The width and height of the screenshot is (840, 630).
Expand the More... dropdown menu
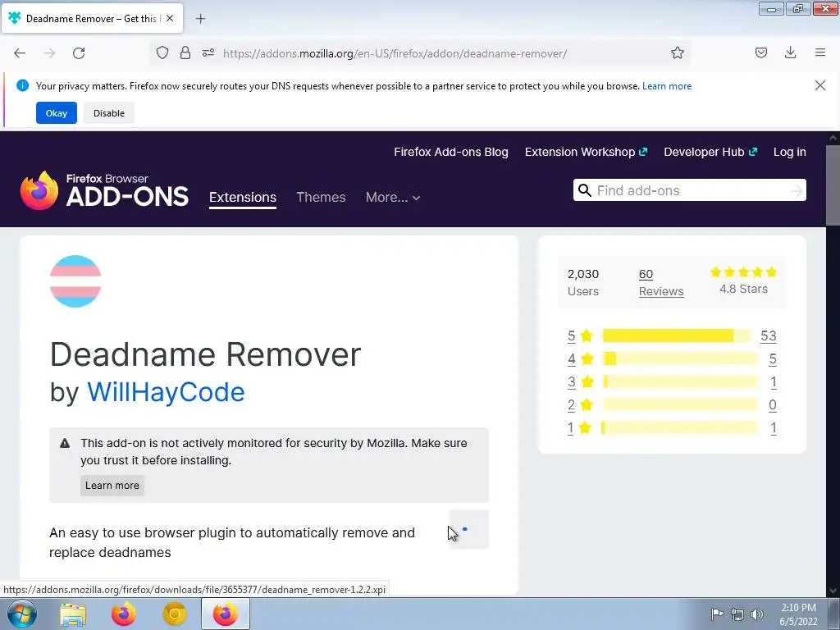[393, 197]
